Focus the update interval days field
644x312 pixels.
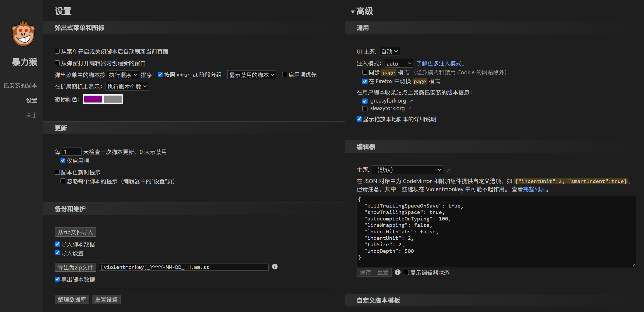click(72, 152)
